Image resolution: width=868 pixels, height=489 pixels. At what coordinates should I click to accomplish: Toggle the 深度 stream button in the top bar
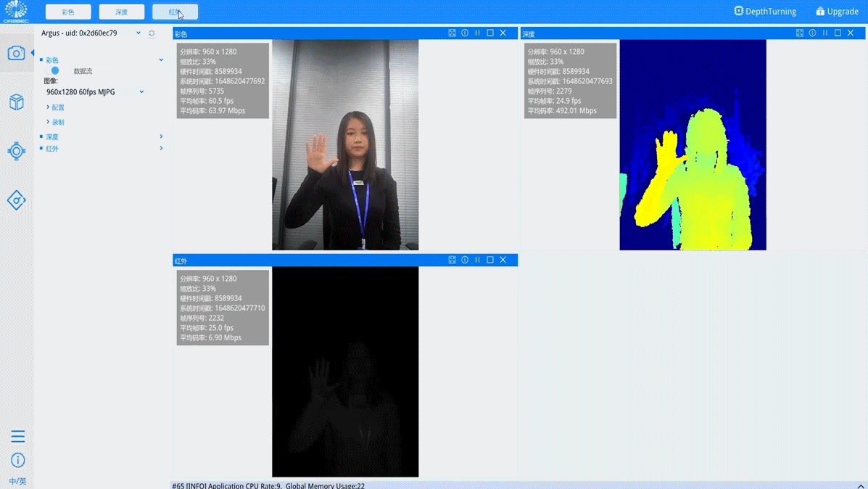[121, 12]
